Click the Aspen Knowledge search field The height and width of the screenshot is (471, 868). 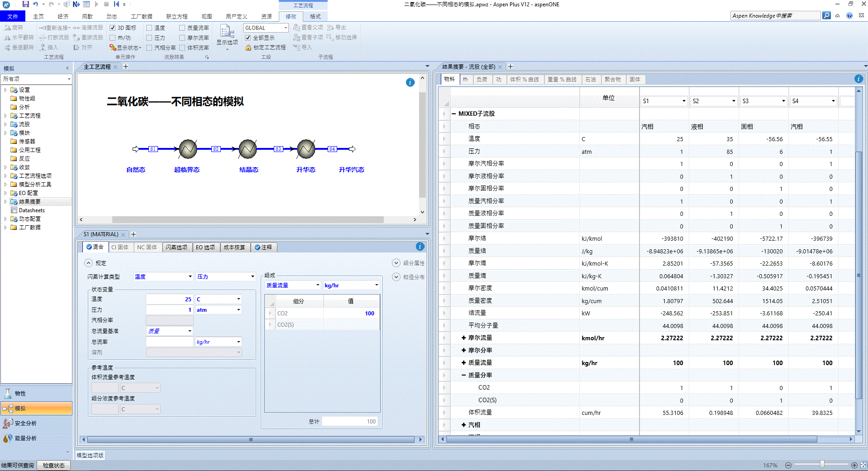click(x=775, y=15)
